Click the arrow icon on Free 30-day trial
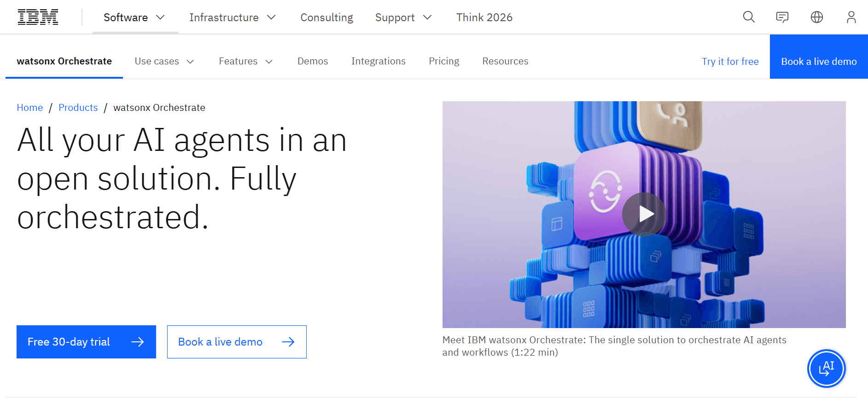 coord(138,342)
